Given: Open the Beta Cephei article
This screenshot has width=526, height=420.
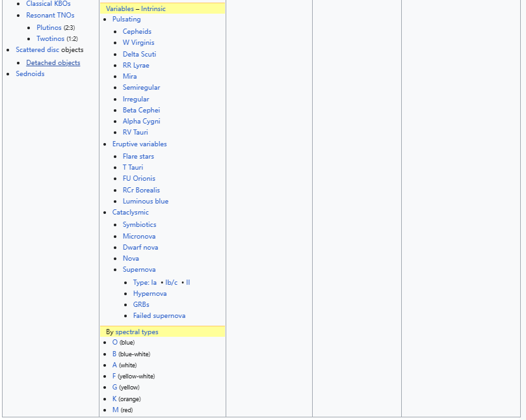Looking at the screenshot, I should (x=141, y=110).
